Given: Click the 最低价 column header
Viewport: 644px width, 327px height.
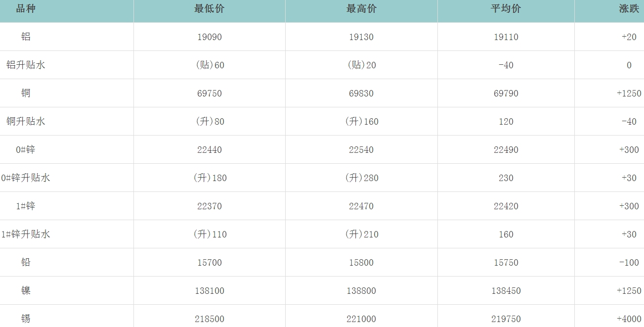Looking at the screenshot, I should [x=209, y=9].
